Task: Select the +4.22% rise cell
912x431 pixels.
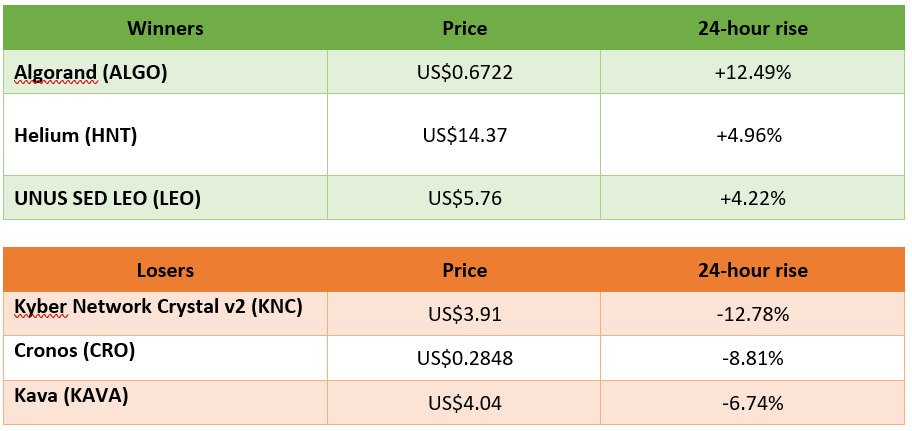Action: (753, 198)
